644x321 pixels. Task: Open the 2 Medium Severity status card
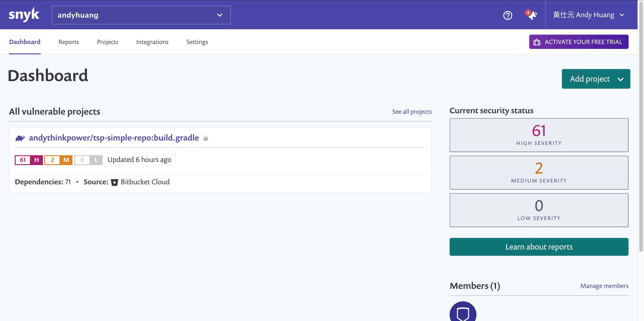pyautogui.click(x=539, y=172)
